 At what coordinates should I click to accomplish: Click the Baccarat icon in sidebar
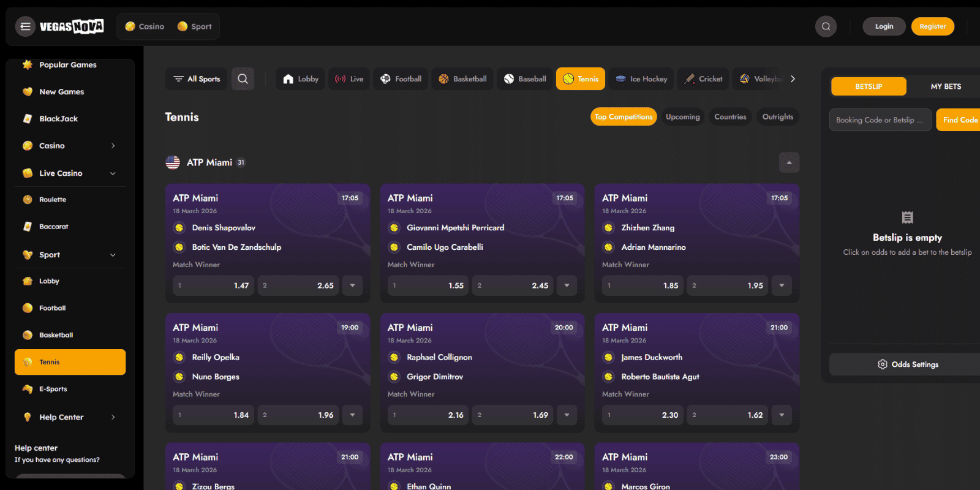[28, 227]
